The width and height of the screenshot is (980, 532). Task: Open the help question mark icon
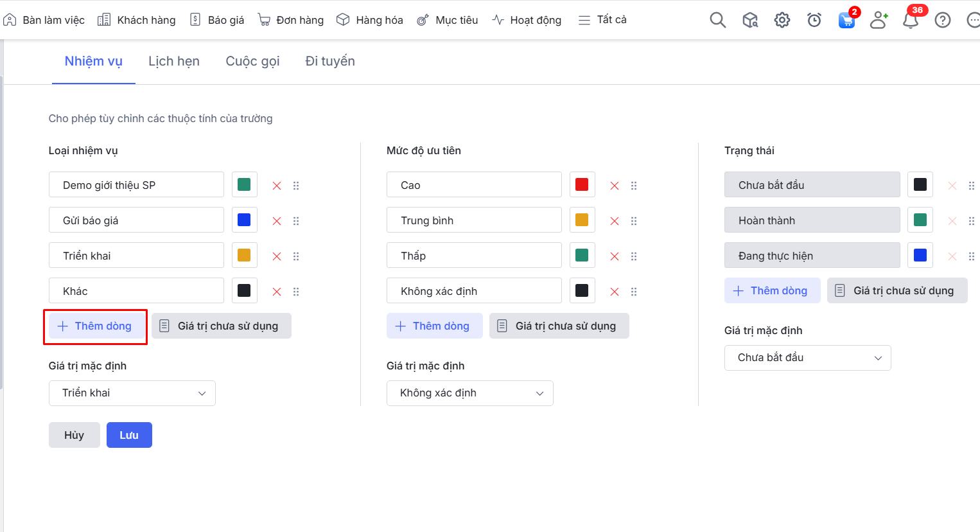pos(942,20)
